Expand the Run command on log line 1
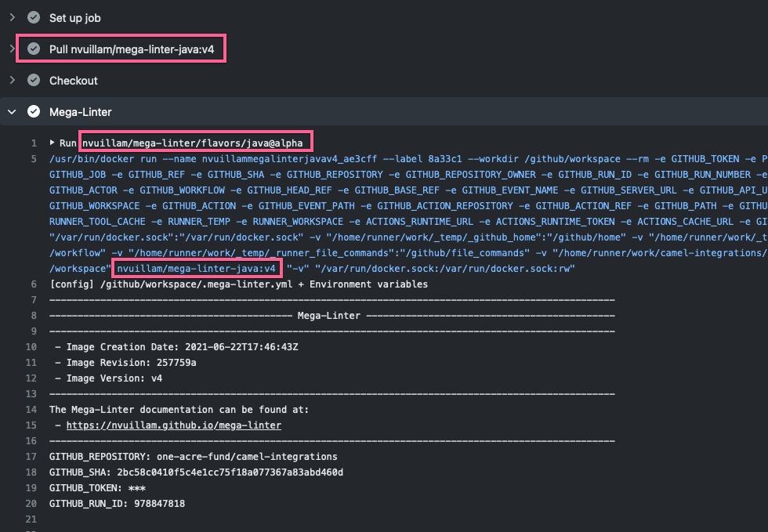This screenshot has height=532, width=768. (53, 141)
